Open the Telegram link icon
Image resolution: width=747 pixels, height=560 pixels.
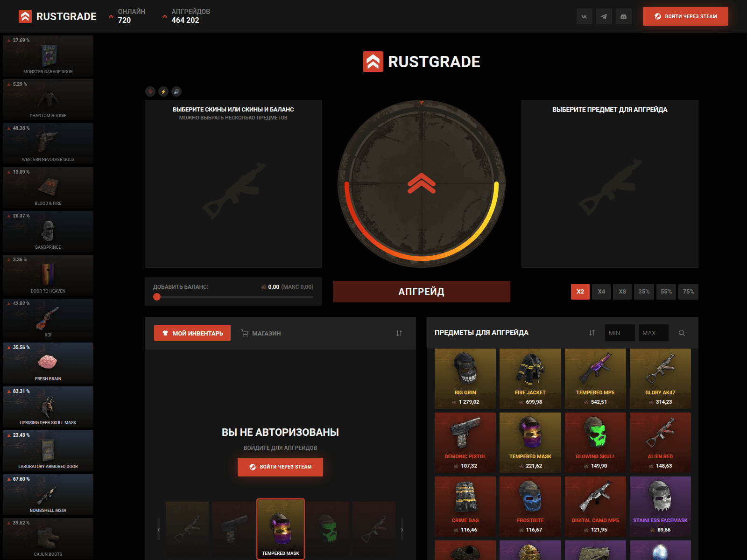click(x=604, y=16)
